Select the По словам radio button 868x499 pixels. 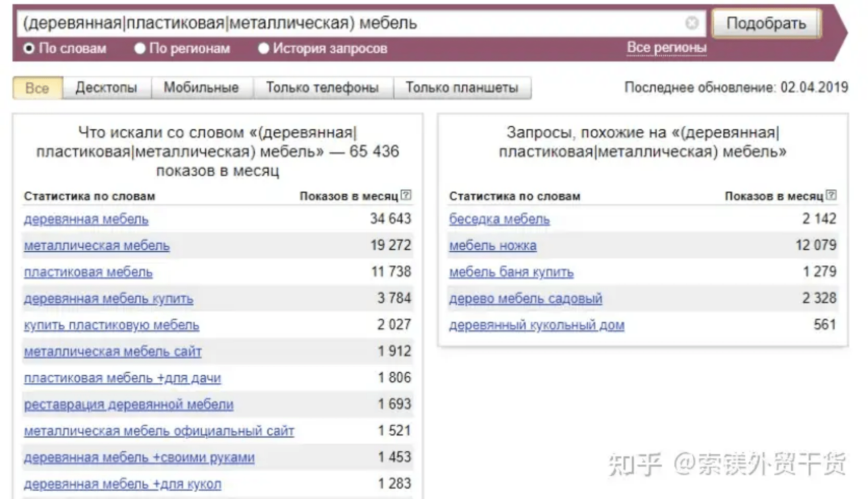click(x=29, y=49)
